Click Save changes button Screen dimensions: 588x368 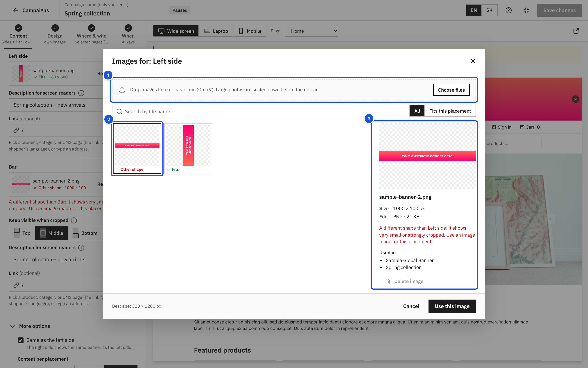(559, 10)
